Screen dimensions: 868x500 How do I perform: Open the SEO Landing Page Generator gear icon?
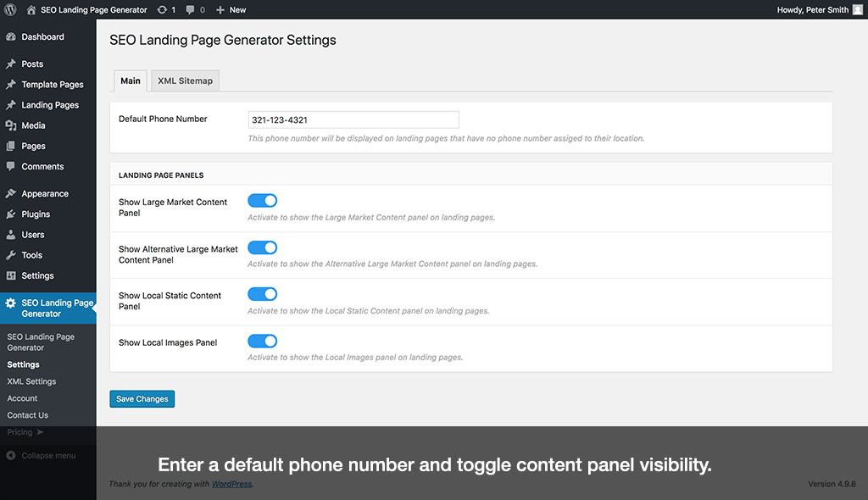pyautogui.click(x=12, y=303)
